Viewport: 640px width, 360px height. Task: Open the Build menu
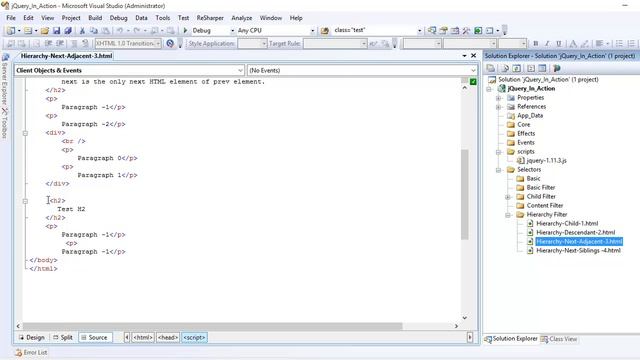tap(95, 18)
